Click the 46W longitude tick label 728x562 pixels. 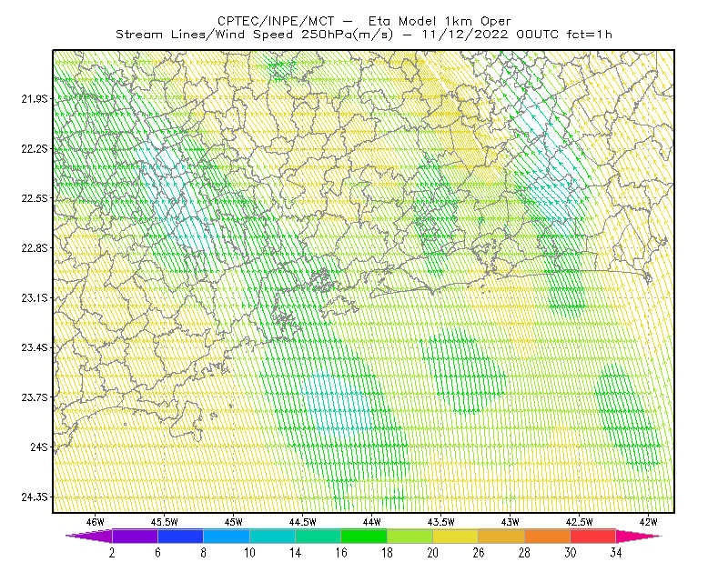coord(96,522)
